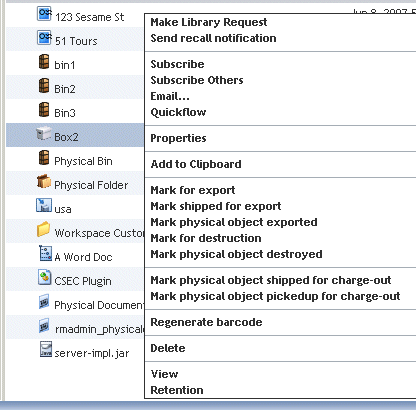
Task: Select Add to Clipboard
Action: [196, 164]
